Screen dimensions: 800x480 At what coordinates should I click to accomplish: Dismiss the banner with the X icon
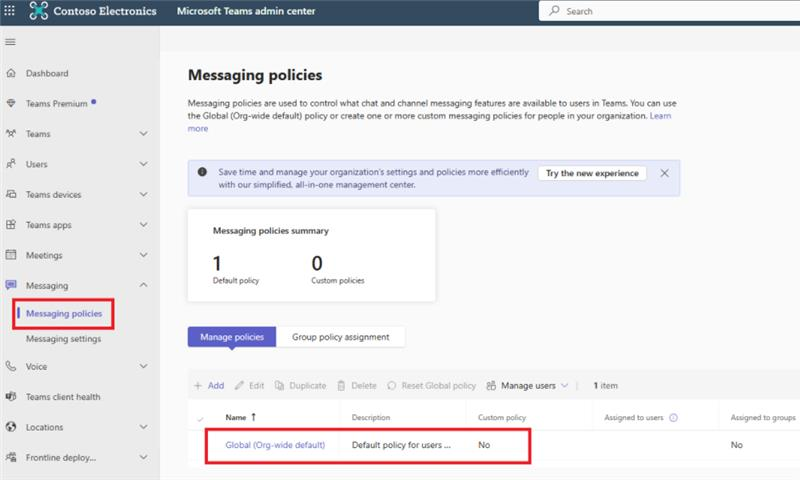pos(664,173)
